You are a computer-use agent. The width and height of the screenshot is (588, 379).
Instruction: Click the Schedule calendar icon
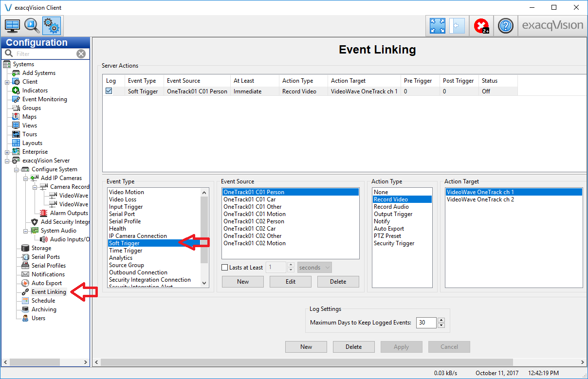[x=26, y=301]
